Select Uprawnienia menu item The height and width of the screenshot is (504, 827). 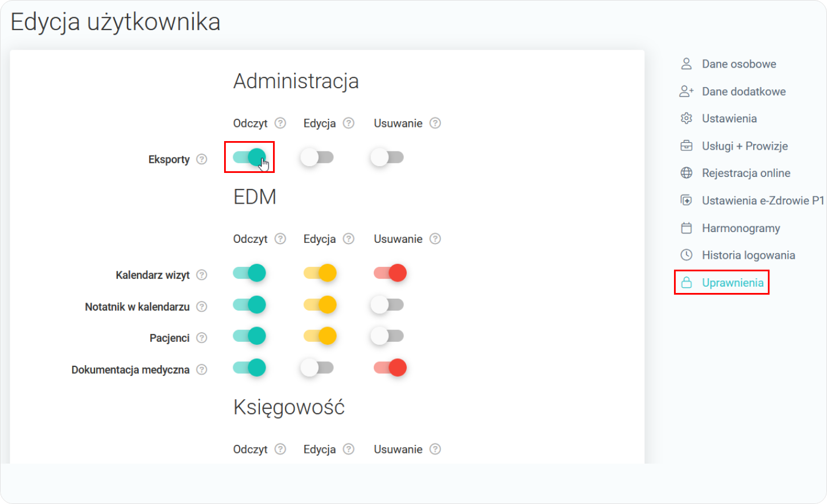click(x=733, y=283)
